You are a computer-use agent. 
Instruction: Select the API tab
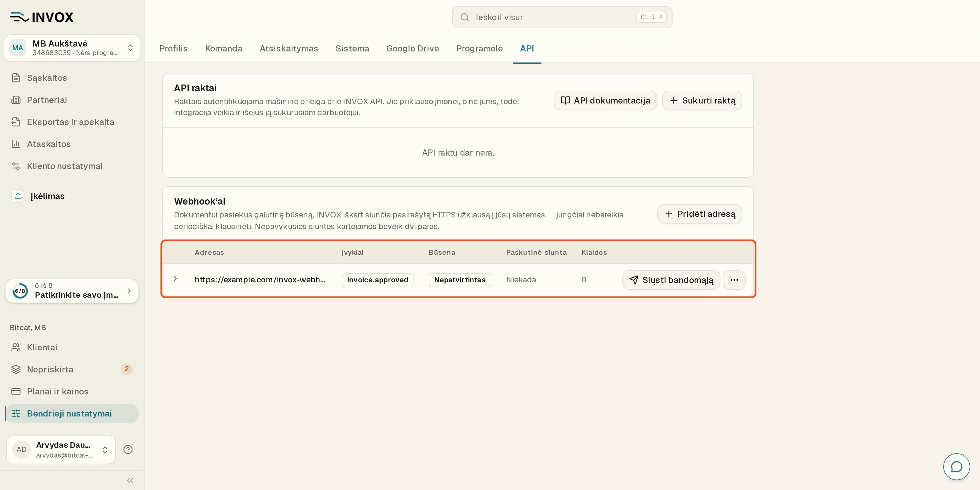[527, 49]
